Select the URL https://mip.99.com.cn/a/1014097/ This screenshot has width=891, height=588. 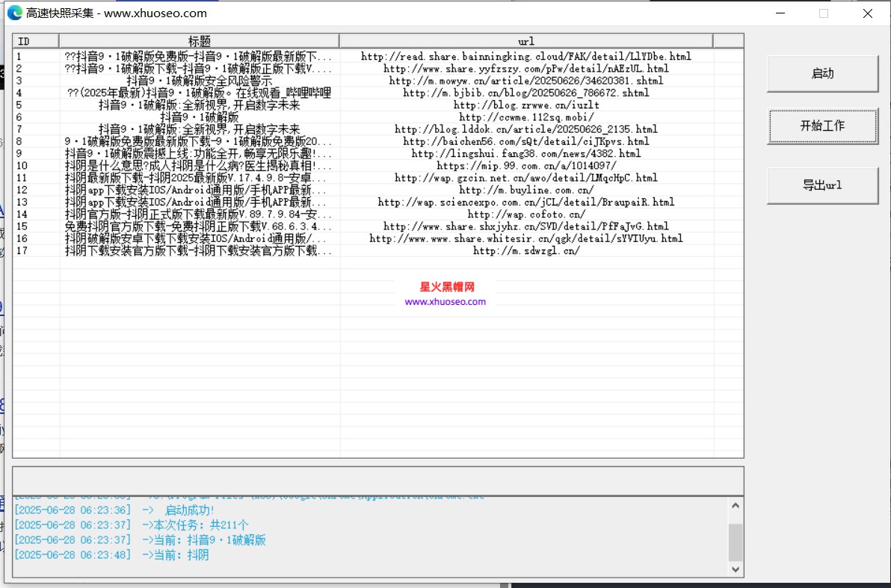(526, 166)
